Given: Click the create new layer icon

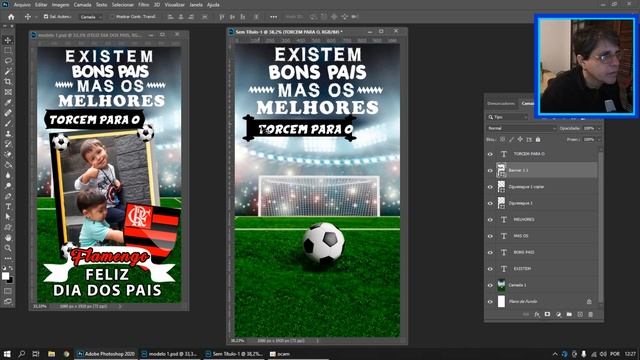Looking at the screenshot, I should pos(580,314).
